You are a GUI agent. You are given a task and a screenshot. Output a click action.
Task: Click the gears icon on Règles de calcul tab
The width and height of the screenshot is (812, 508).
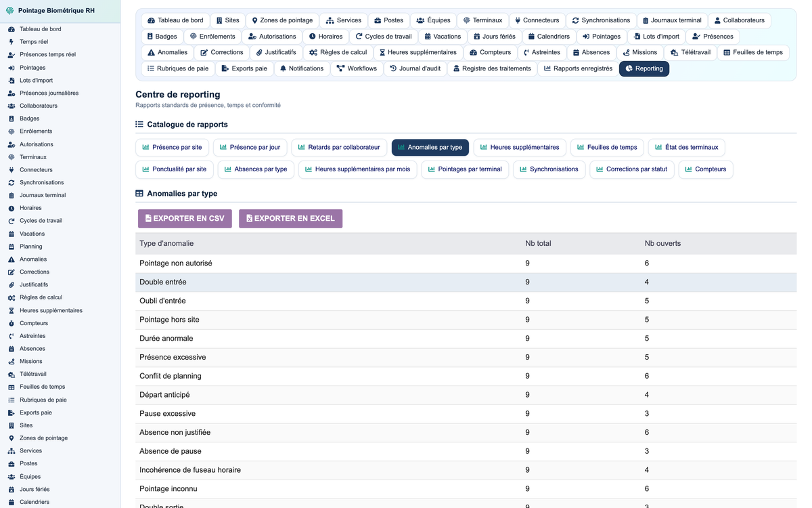[313, 52]
